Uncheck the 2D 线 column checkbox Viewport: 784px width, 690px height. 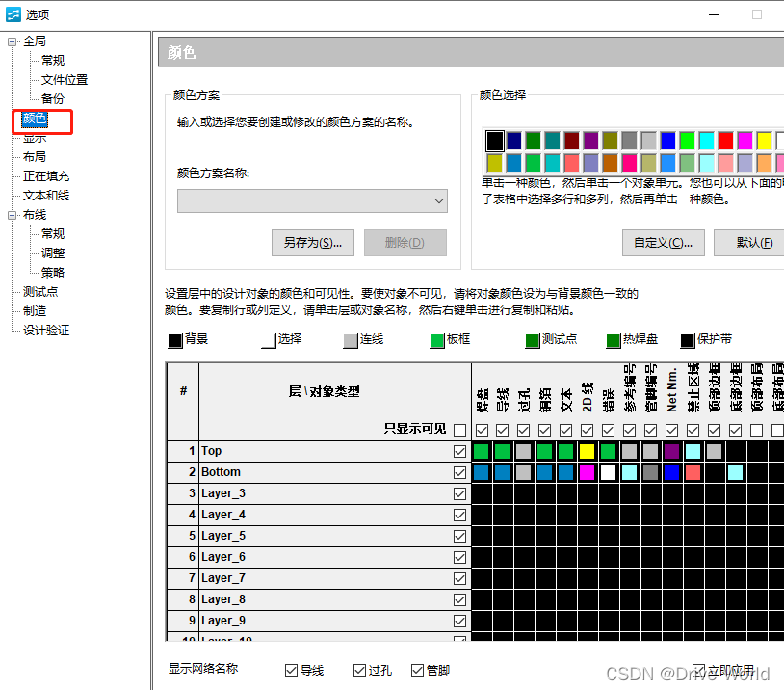[587, 430]
